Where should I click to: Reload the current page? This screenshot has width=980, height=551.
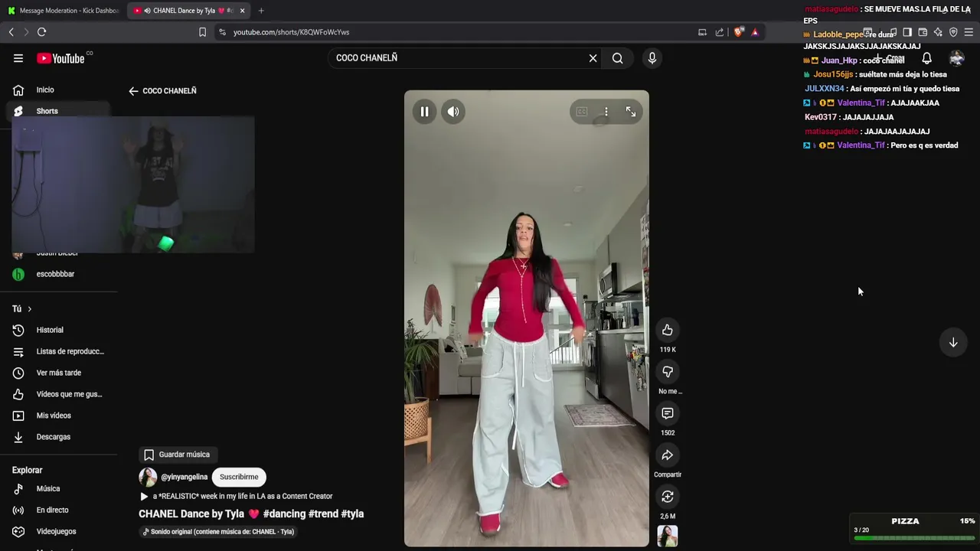pos(41,32)
